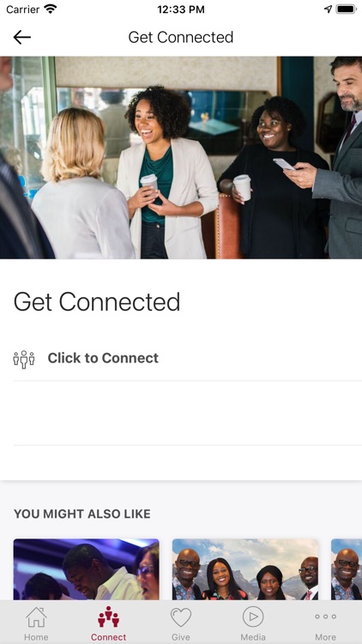The height and width of the screenshot is (644, 362).
Task: Tap the location arrow status icon
Action: click(x=328, y=9)
